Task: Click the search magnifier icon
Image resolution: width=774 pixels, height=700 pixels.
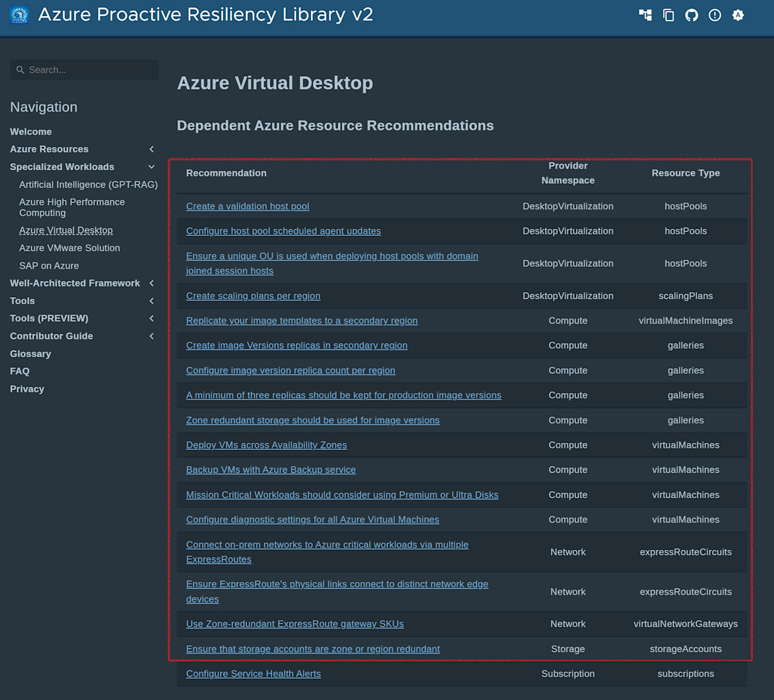Action: [x=21, y=70]
